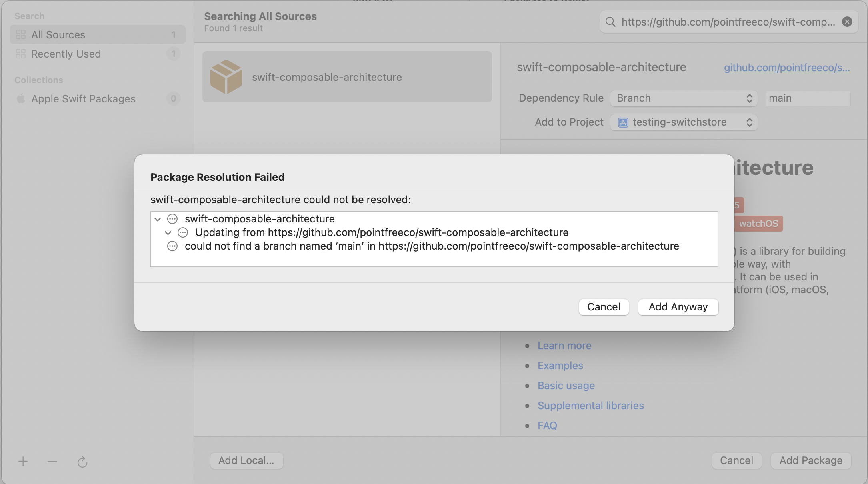Open the Basic usage link
Viewport: 868px width, 484px height.
pos(566,386)
